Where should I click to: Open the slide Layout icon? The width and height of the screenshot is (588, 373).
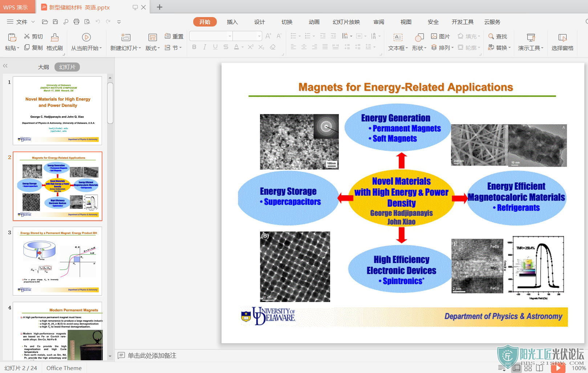tap(153, 37)
